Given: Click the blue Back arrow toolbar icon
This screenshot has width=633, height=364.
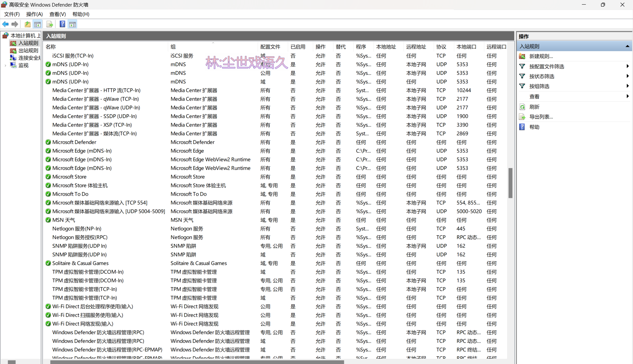Looking at the screenshot, I should pos(5,24).
